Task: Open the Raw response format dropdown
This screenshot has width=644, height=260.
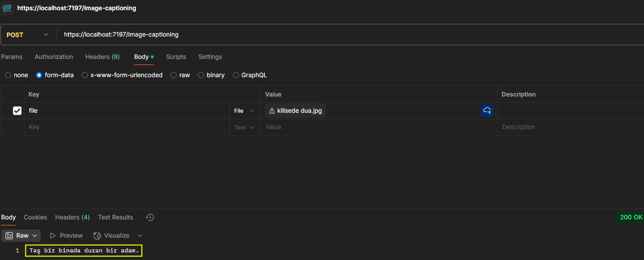Action: coord(21,236)
